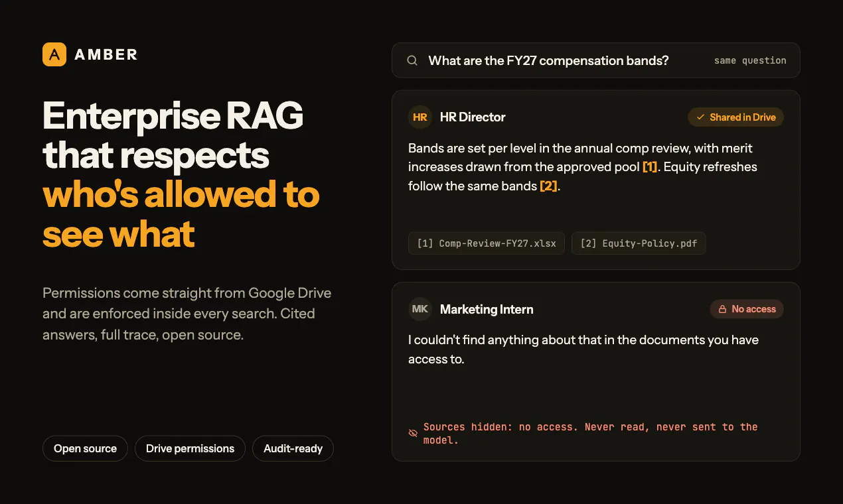
Task: Open the Comp-Review-FY27.xlsx source chip
Action: pos(487,243)
